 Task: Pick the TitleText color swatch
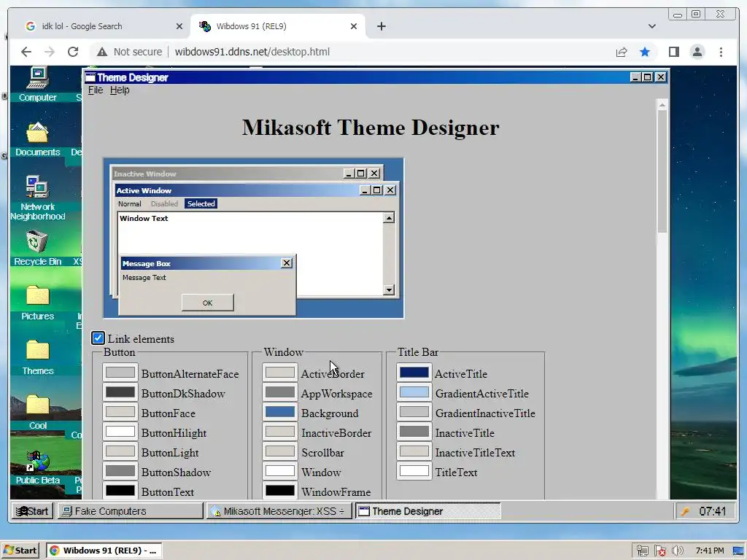coord(414,472)
